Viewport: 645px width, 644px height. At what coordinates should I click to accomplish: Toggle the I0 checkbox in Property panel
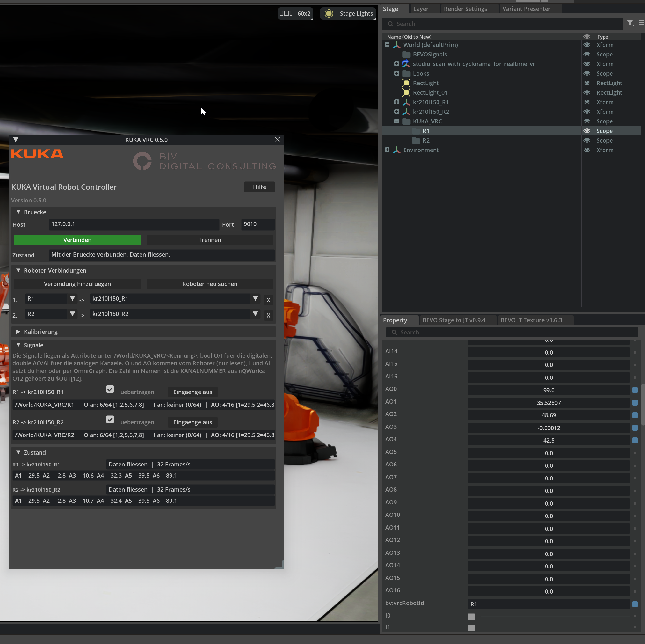(471, 617)
